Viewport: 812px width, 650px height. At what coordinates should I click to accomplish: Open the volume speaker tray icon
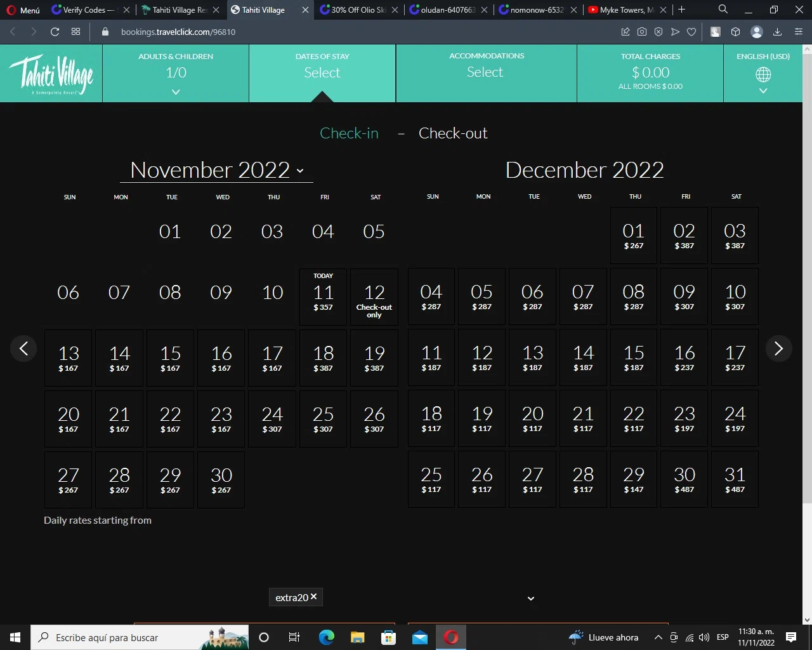704,637
